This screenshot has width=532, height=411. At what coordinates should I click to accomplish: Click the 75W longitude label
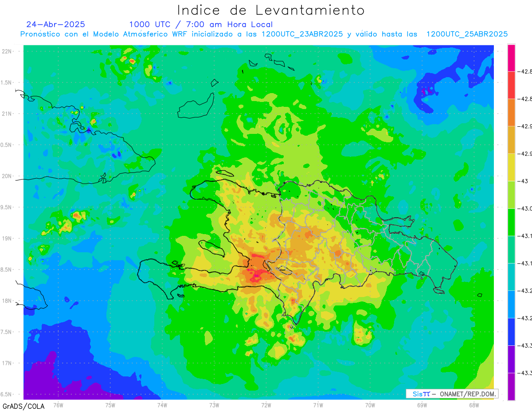(x=110, y=405)
